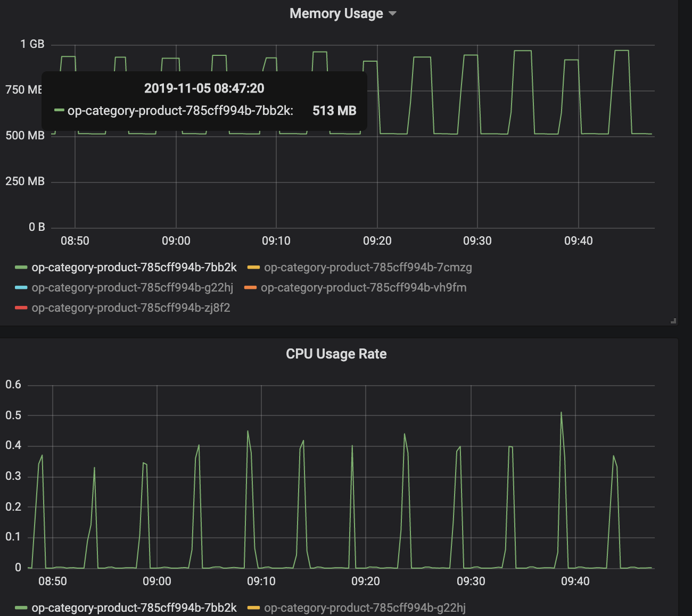Click the 513 MB value in the tooltip
The image size is (692, 616).
click(334, 111)
